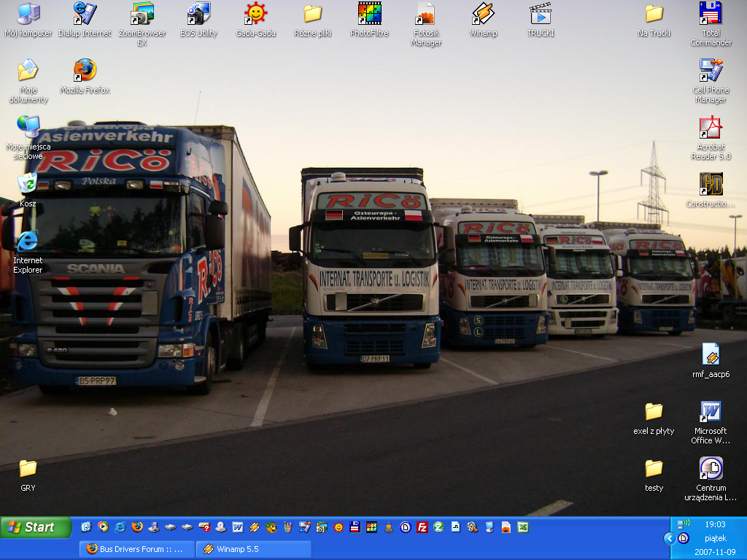Screen dimensions: 747x560
Task: Select the rmf_aacp6 file icon
Action: 711,360
